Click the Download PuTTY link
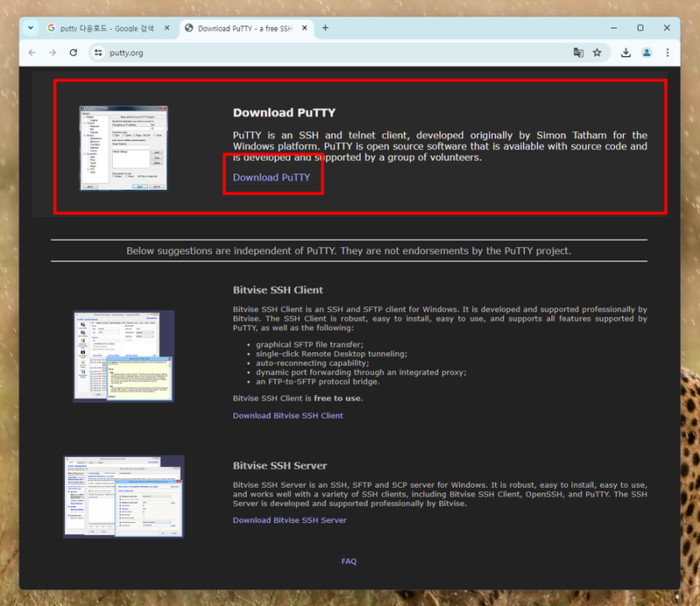 [x=271, y=178]
